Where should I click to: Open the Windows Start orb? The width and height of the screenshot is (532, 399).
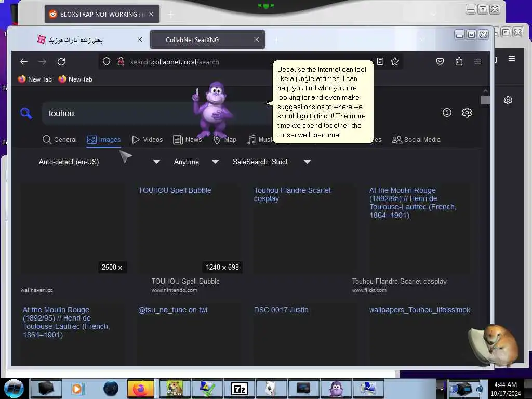coord(14,389)
